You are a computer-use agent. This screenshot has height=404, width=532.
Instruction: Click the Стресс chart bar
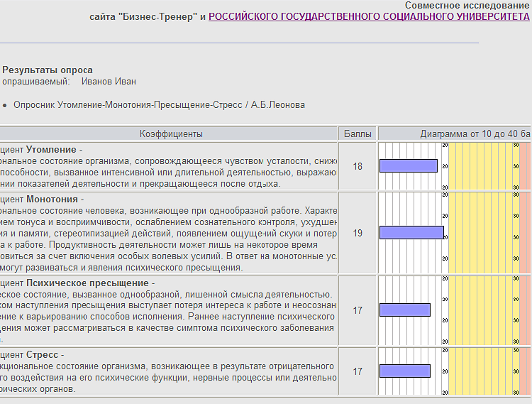(405, 371)
